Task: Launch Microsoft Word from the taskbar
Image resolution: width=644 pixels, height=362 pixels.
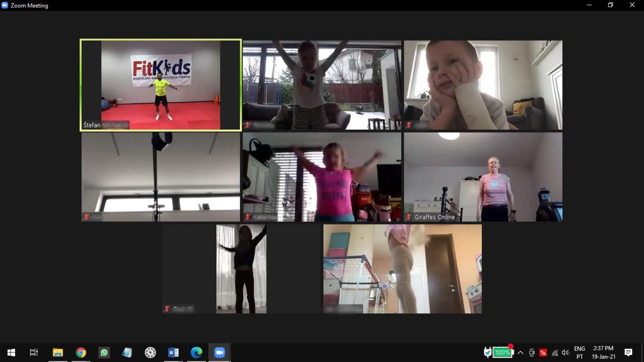Action: tap(173, 353)
